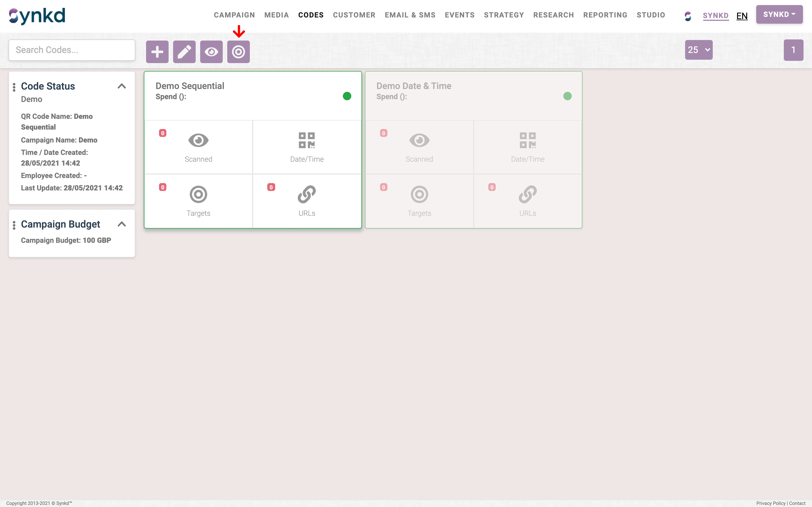Click the Code Status panel drag handle

click(14, 87)
